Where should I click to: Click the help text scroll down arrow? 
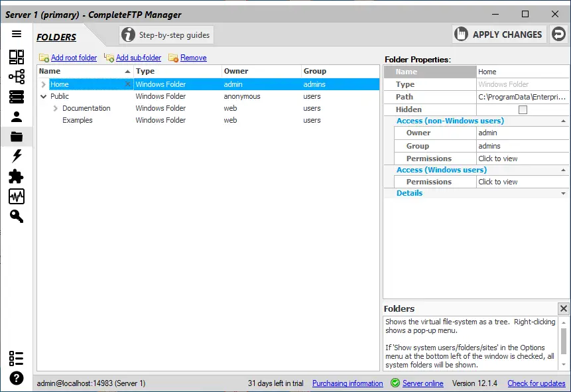point(563,364)
